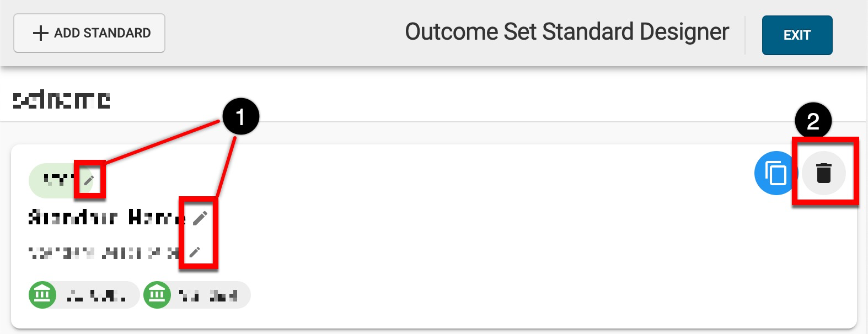Click the first green institution icon

42,295
